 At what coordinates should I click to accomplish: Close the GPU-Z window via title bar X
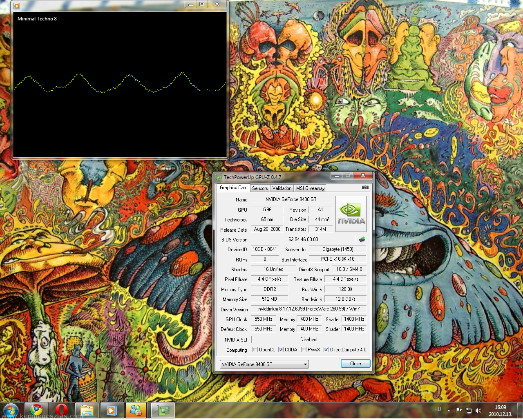363,176
